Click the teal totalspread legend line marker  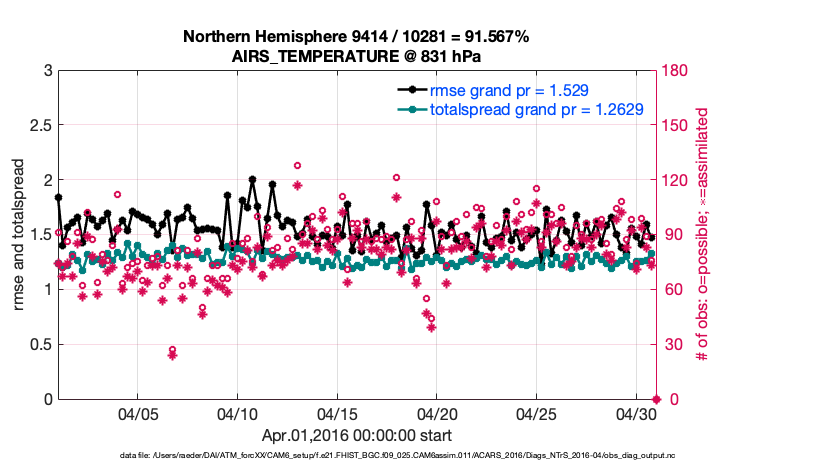[x=407, y=110]
